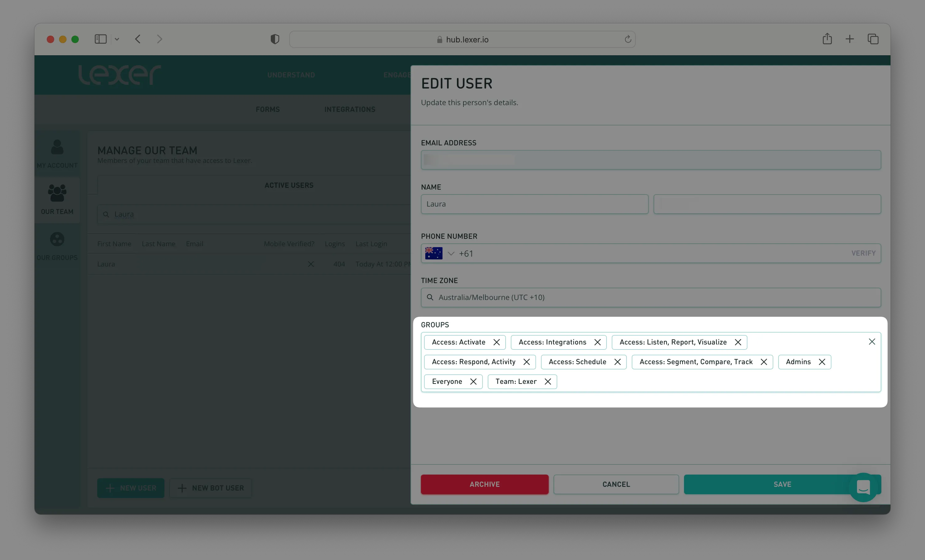Open the country code flag dropdown
925x560 pixels.
[x=440, y=253]
